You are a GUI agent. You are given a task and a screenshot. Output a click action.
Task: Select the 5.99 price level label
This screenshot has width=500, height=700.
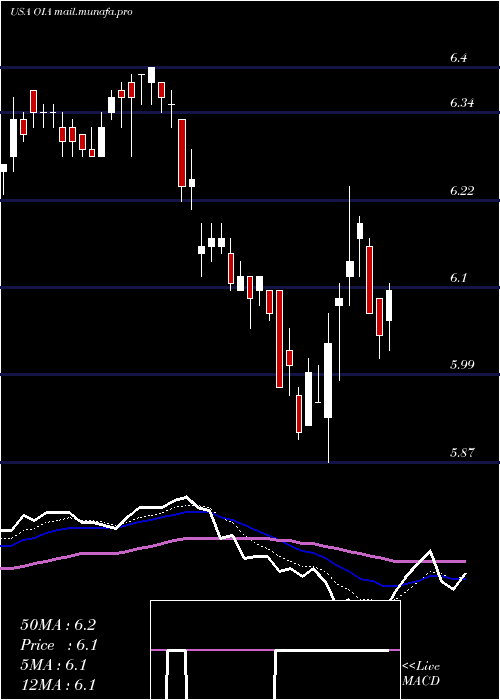point(462,365)
